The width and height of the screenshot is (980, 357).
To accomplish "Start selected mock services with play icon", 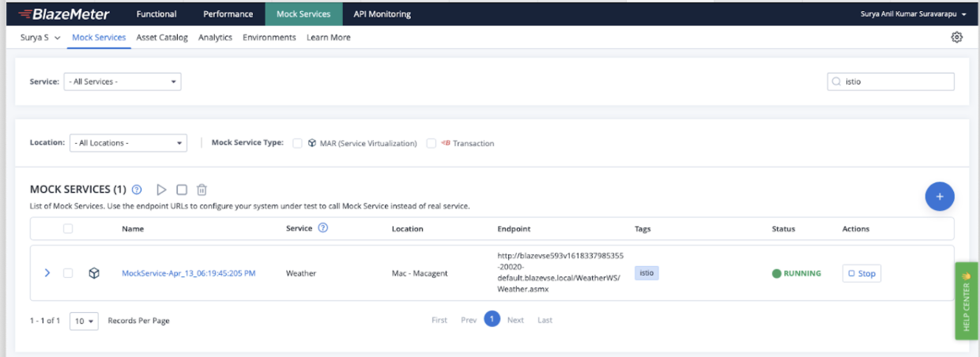I will coord(161,190).
